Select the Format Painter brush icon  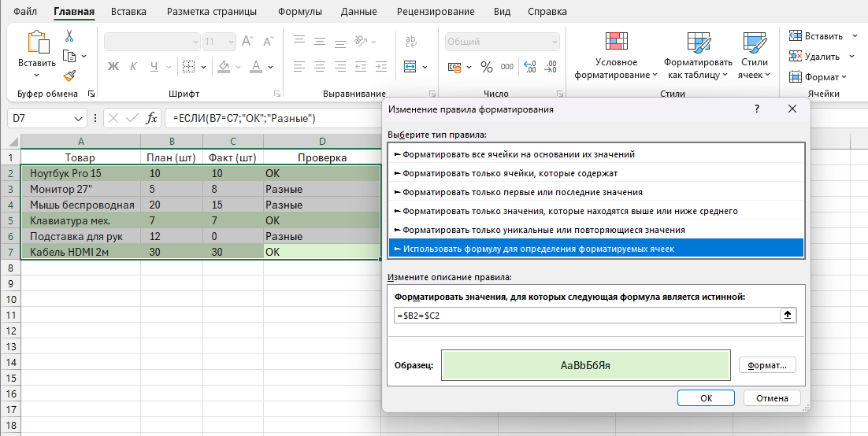(x=69, y=76)
